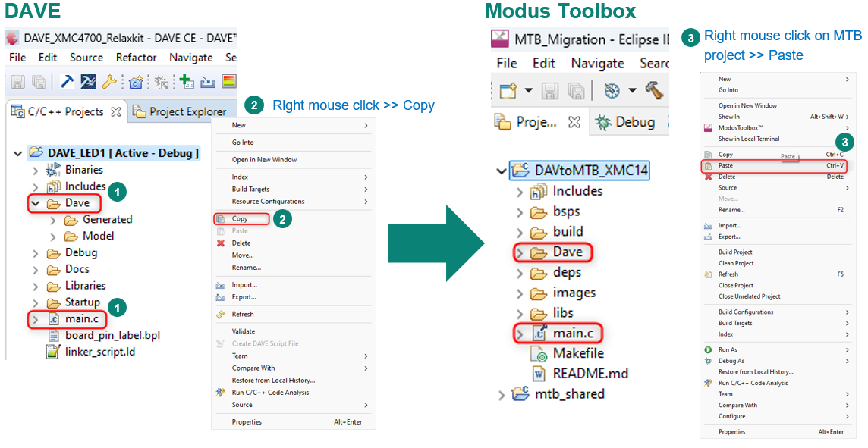Click the Import icon in the DAVE toolbar
The height and width of the screenshot is (448, 868).
[209, 81]
